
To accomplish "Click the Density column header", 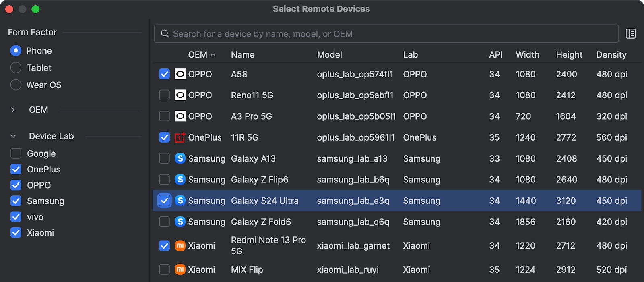I will (x=611, y=55).
